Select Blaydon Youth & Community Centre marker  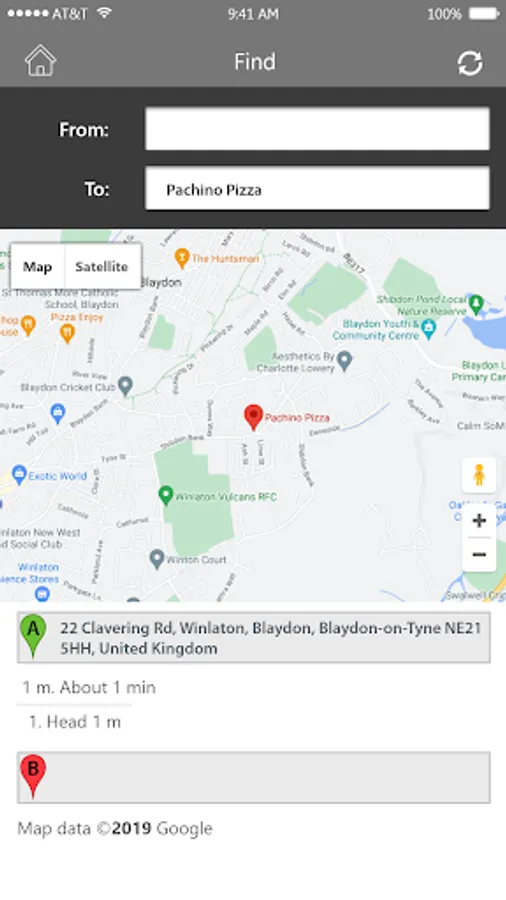[428, 328]
